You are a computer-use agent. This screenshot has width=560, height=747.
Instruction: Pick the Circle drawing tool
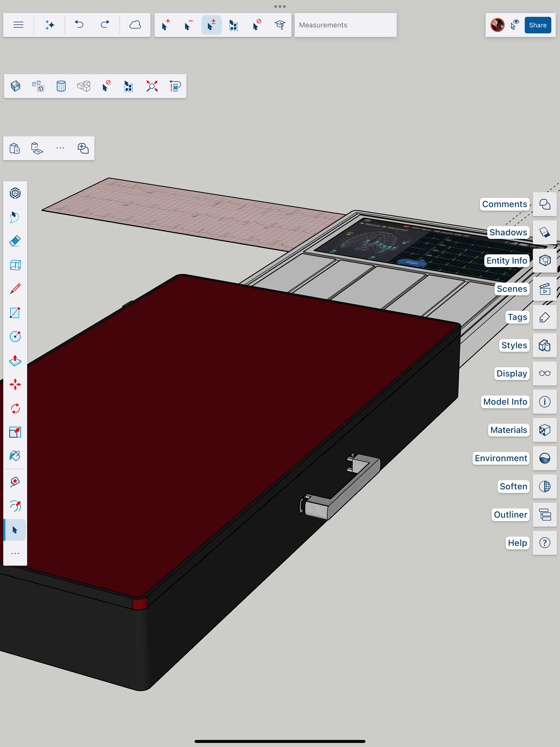[x=15, y=337]
